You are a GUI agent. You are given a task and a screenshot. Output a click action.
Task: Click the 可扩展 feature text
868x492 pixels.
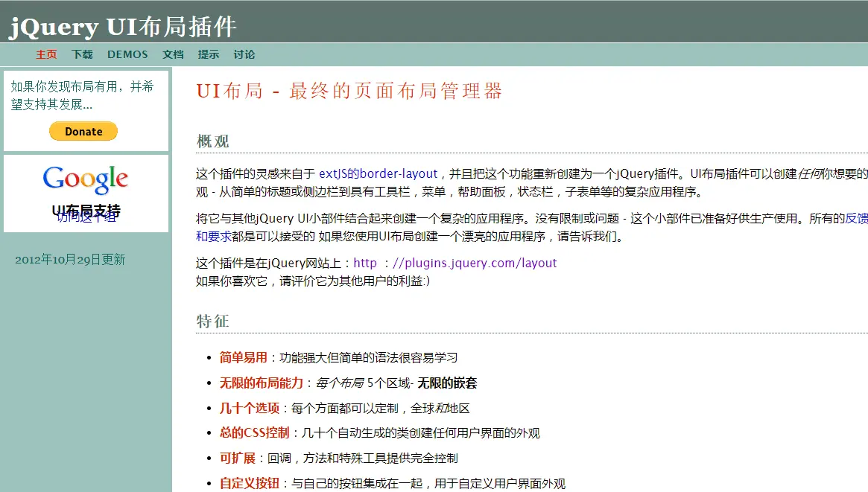coord(238,459)
